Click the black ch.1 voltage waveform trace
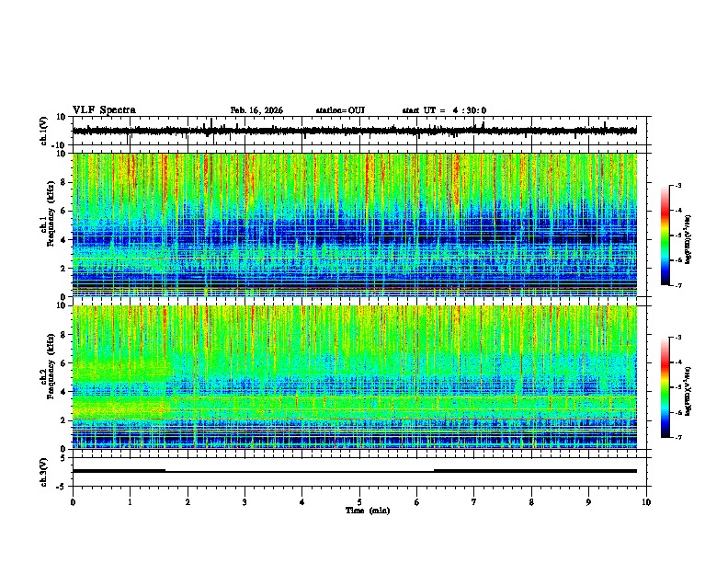 tap(354, 131)
